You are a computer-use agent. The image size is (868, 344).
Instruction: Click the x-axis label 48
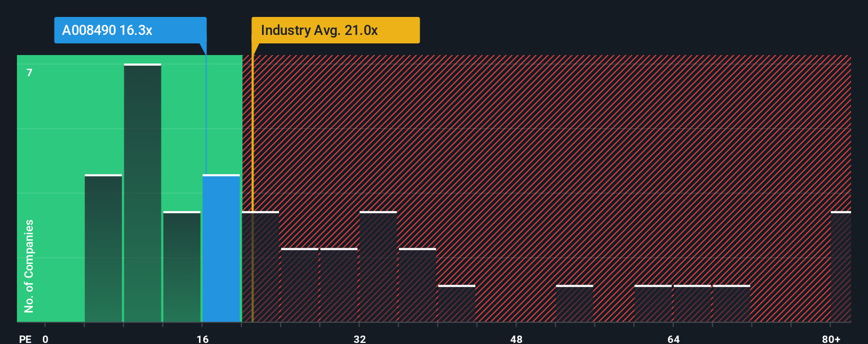(517, 339)
